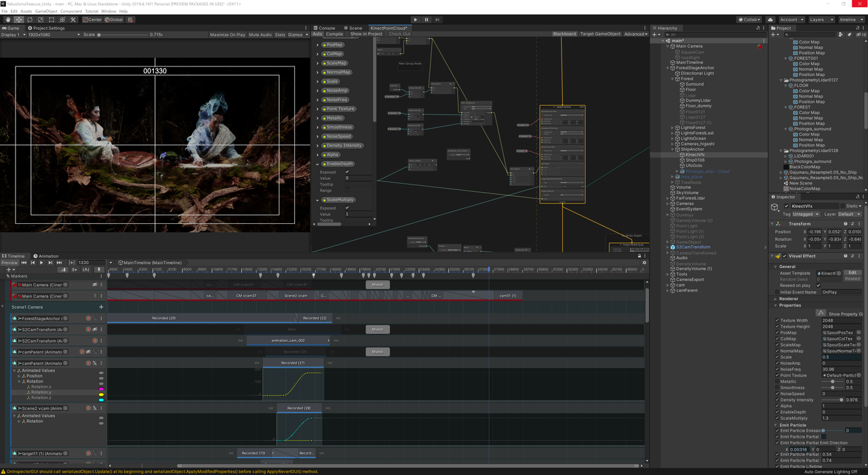The height and width of the screenshot is (475, 868).
Task: Start Play mode with the Play button
Action: 416,20
